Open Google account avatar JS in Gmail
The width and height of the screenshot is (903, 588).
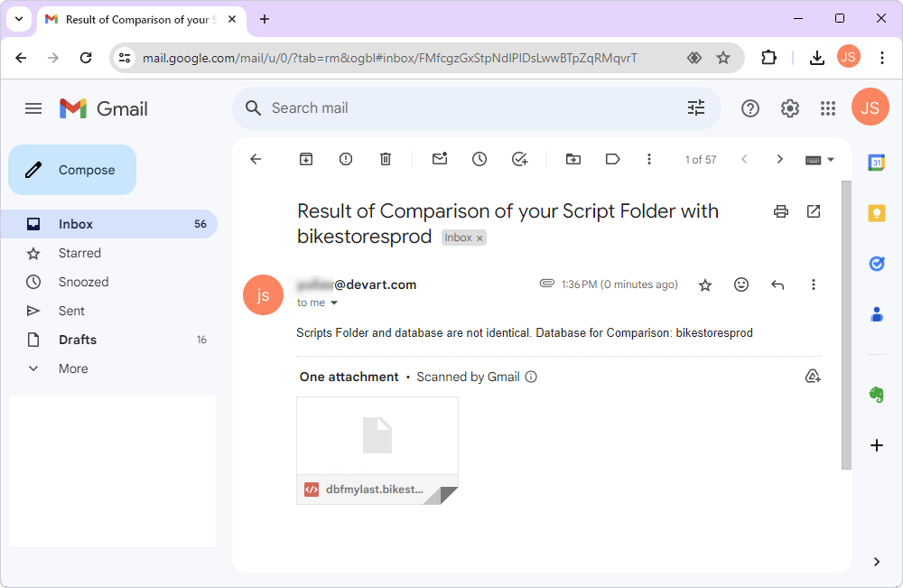pos(870,107)
